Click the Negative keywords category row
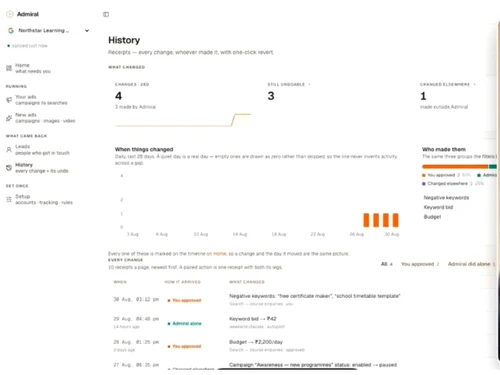Screen dimensions: 500x375 [x=446, y=198]
